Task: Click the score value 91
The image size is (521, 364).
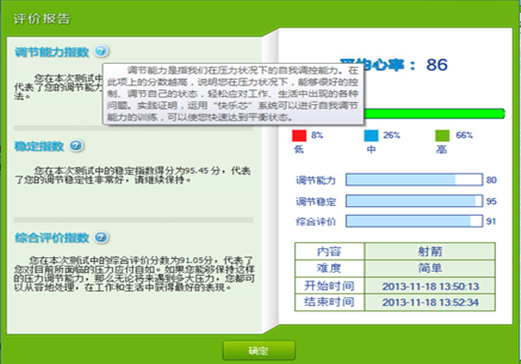Action: [491, 221]
